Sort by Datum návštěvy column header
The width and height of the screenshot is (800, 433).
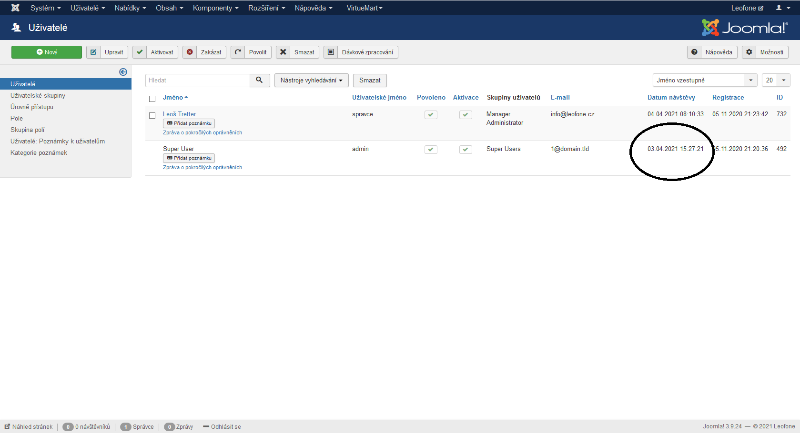coord(671,97)
